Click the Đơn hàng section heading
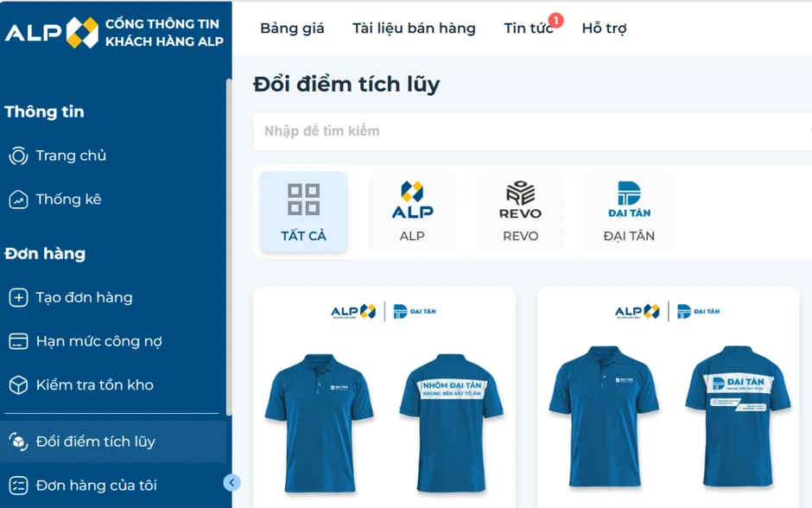 tap(45, 254)
